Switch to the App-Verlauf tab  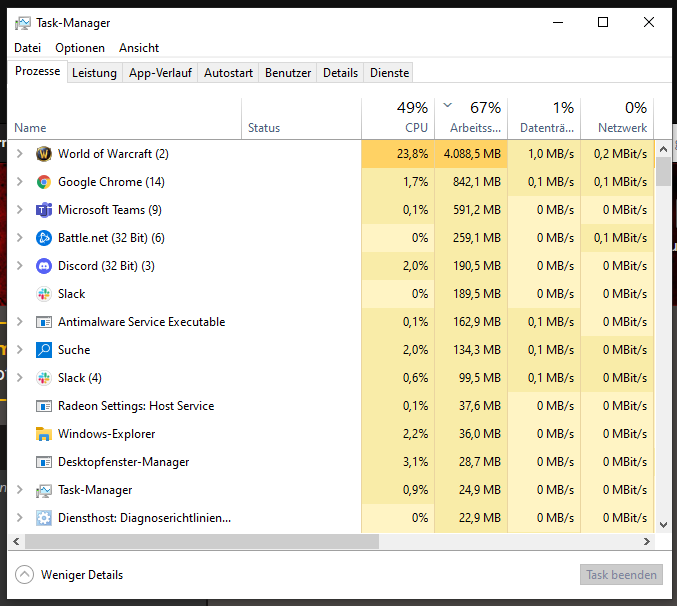click(x=160, y=73)
